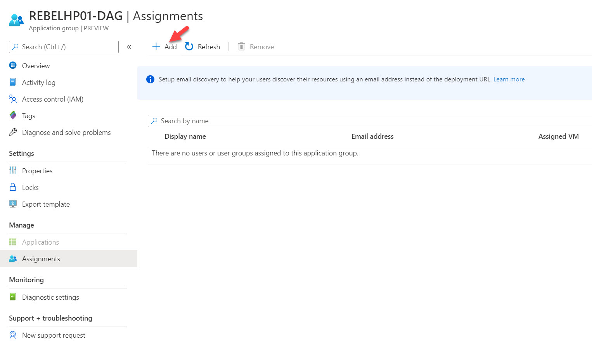Refresh the assignments list
The image size is (592, 364).
tap(202, 47)
